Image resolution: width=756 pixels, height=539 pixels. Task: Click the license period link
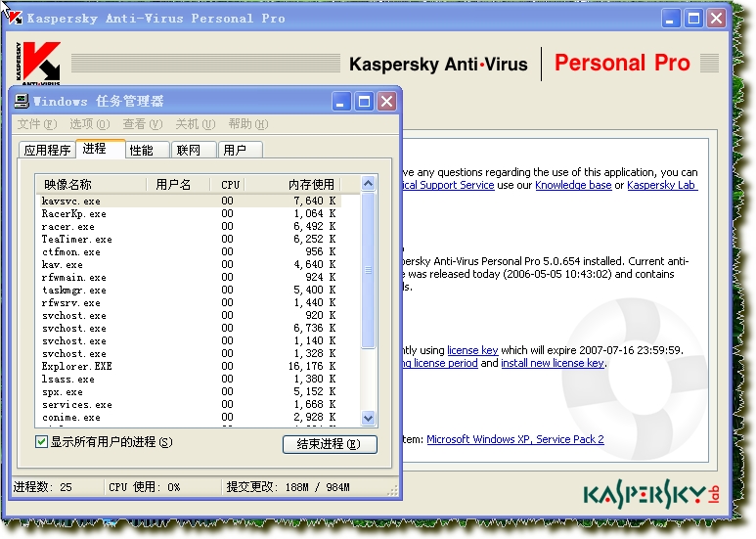tap(440, 363)
